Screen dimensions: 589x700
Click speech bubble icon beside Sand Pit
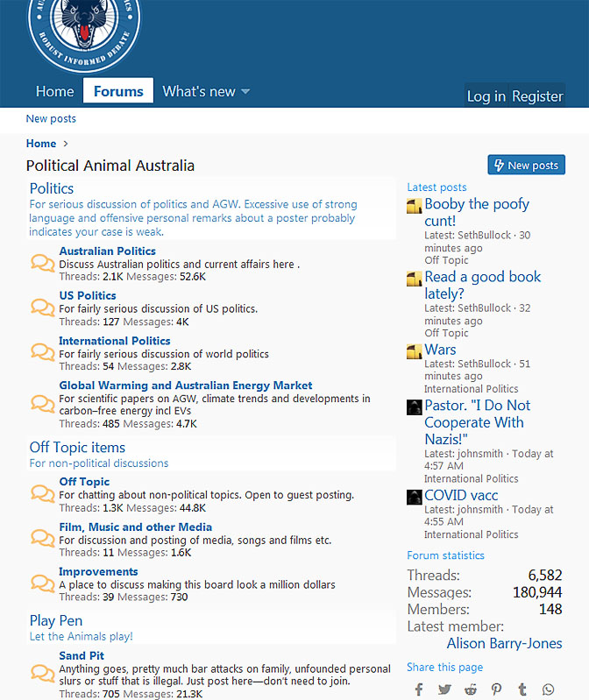coord(43,673)
